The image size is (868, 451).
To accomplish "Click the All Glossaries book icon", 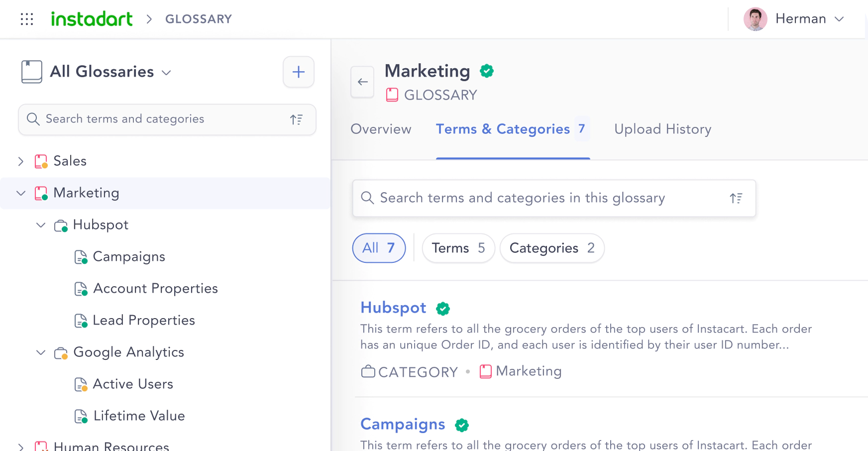I will (x=32, y=72).
